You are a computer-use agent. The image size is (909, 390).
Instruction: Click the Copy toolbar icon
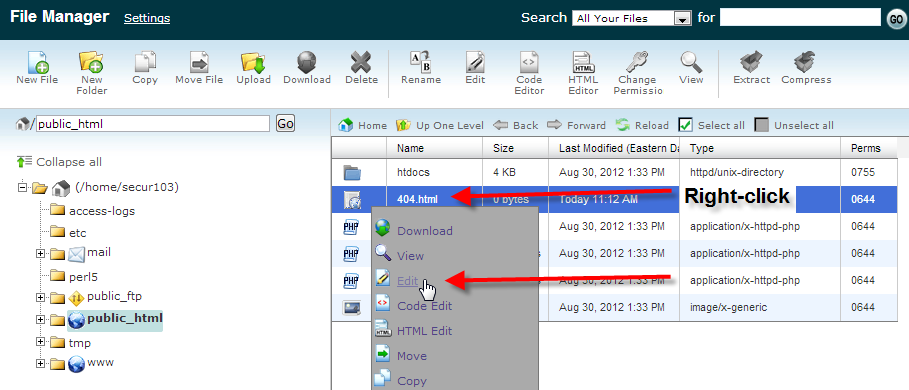(x=145, y=61)
